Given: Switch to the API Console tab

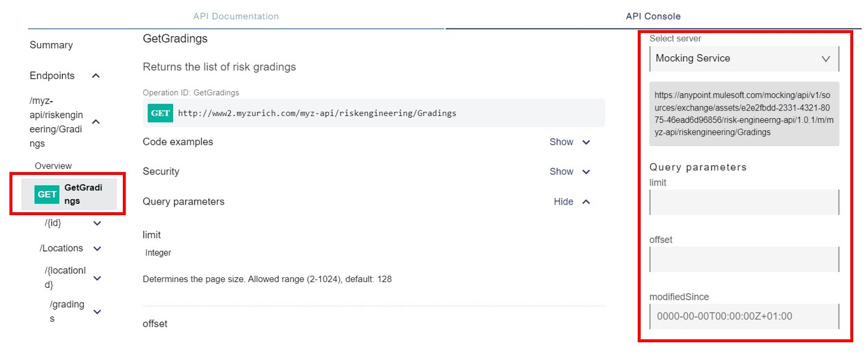Looking at the screenshot, I should point(654,16).
